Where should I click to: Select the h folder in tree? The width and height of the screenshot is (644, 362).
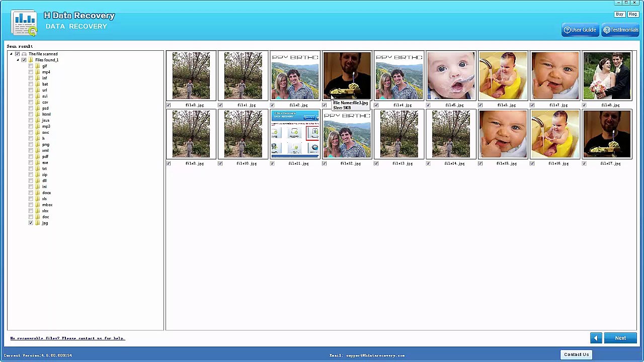coord(43,138)
